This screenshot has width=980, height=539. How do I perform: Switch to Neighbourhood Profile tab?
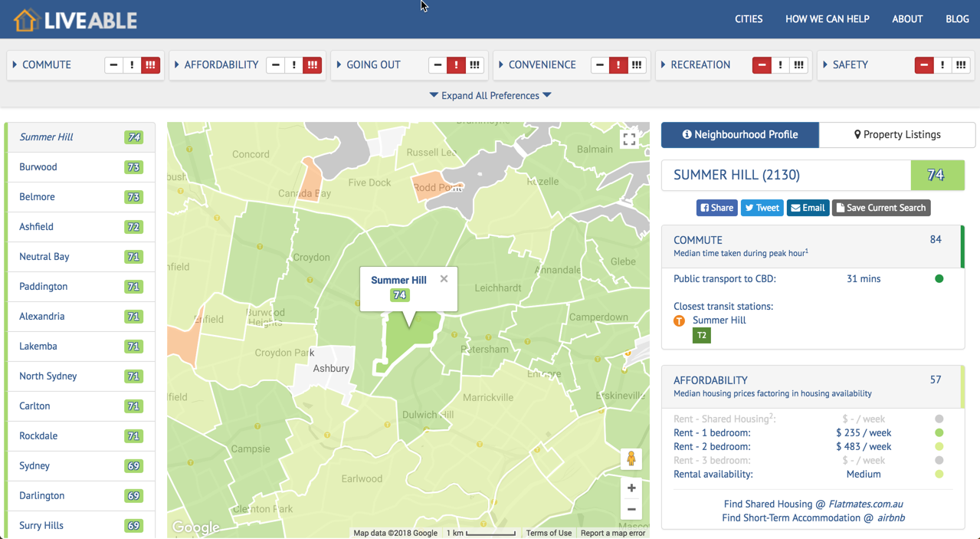pos(740,135)
